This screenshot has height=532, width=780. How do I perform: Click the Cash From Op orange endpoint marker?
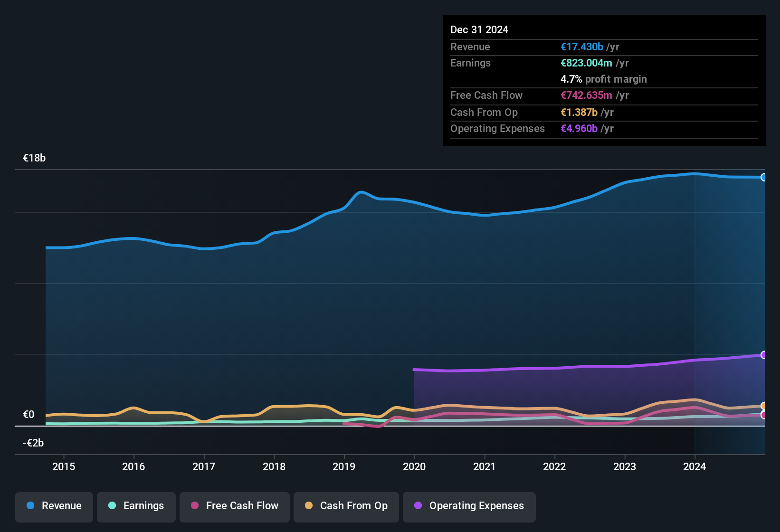tap(764, 406)
